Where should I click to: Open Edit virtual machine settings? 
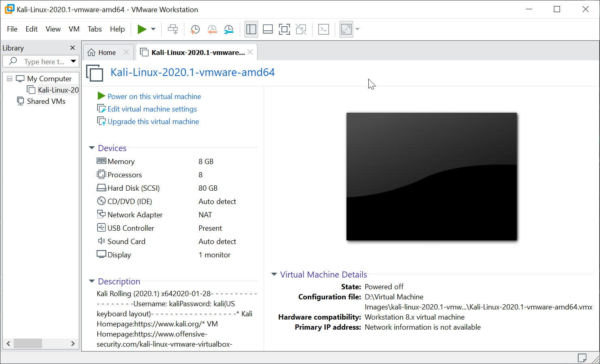point(152,109)
